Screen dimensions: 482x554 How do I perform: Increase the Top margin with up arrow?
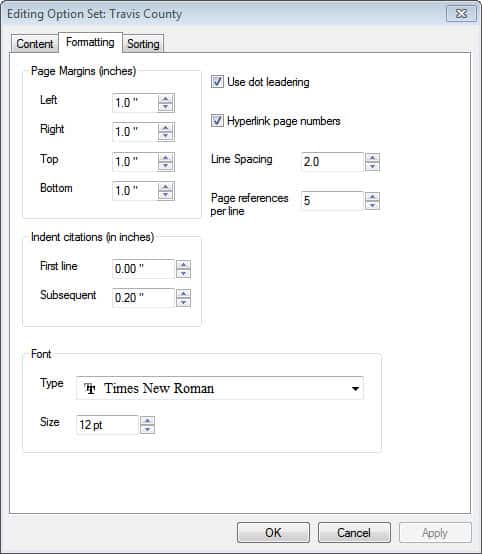(x=165, y=158)
